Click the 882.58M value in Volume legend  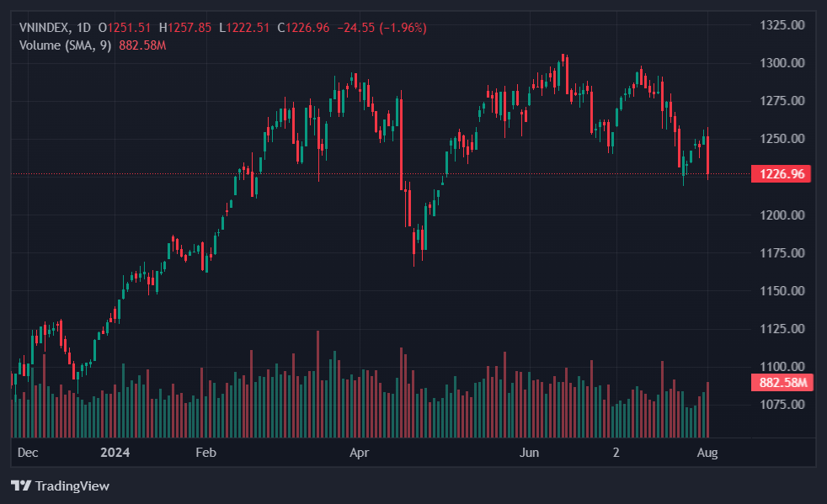(142, 45)
